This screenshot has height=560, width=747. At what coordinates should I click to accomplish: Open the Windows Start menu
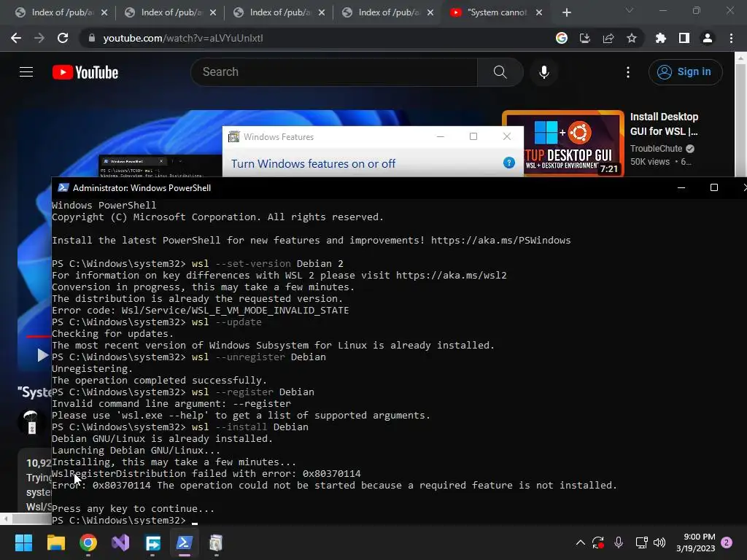[23, 542]
